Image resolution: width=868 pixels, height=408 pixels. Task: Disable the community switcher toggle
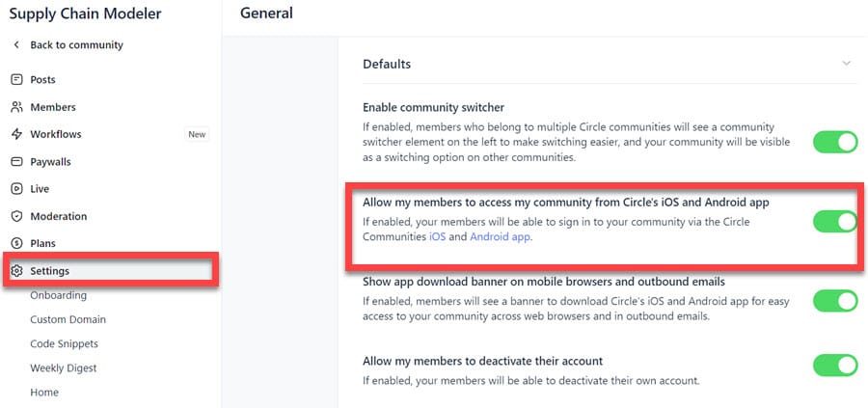click(x=834, y=143)
